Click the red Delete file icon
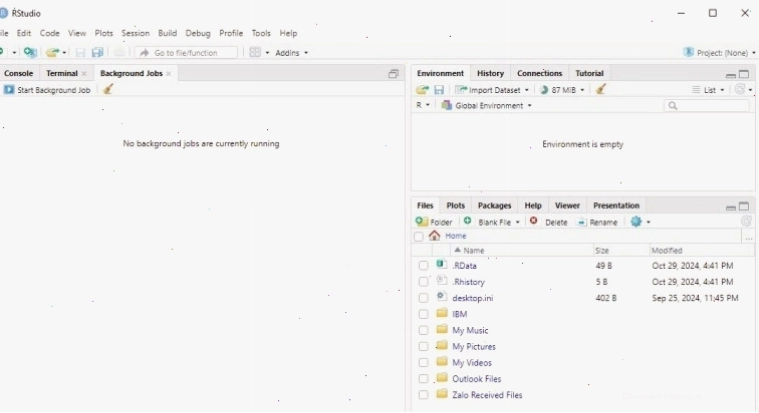 [533, 221]
